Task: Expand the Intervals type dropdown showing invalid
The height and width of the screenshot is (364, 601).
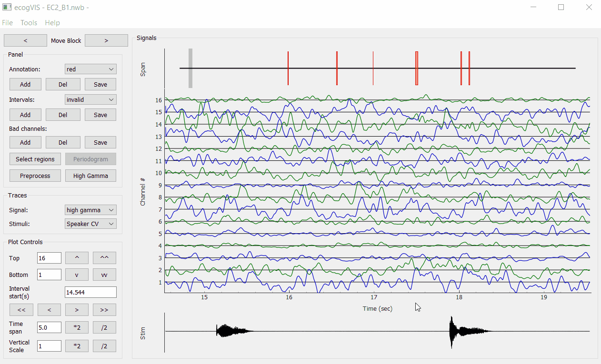Action: tap(90, 99)
